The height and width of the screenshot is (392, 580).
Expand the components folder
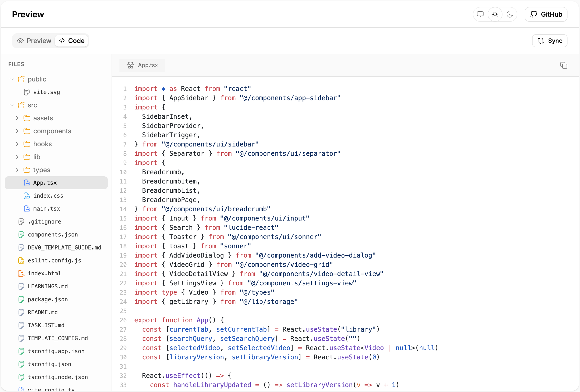click(x=17, y=131)
